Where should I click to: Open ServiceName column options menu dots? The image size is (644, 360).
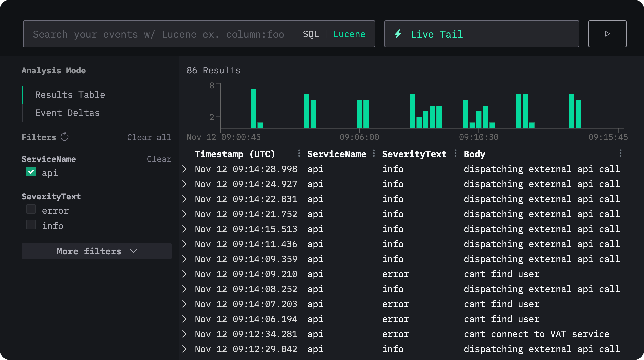[x=374, y=153]
